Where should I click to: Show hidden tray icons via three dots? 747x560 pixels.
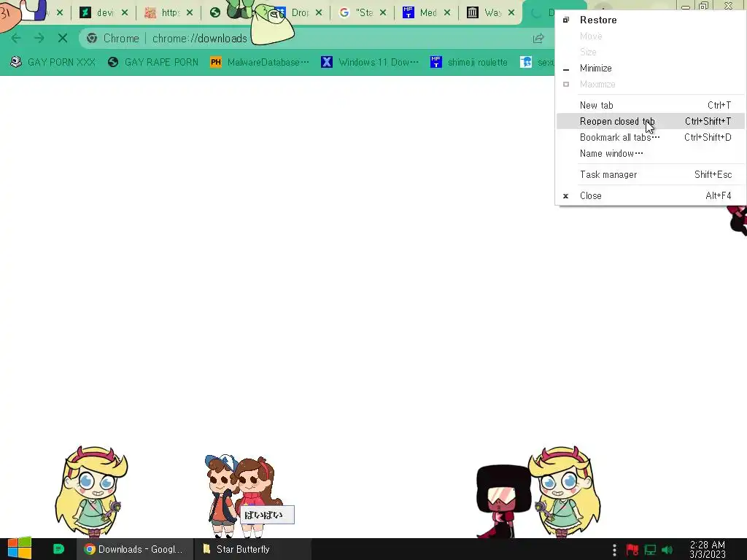(x=614, y=550)
